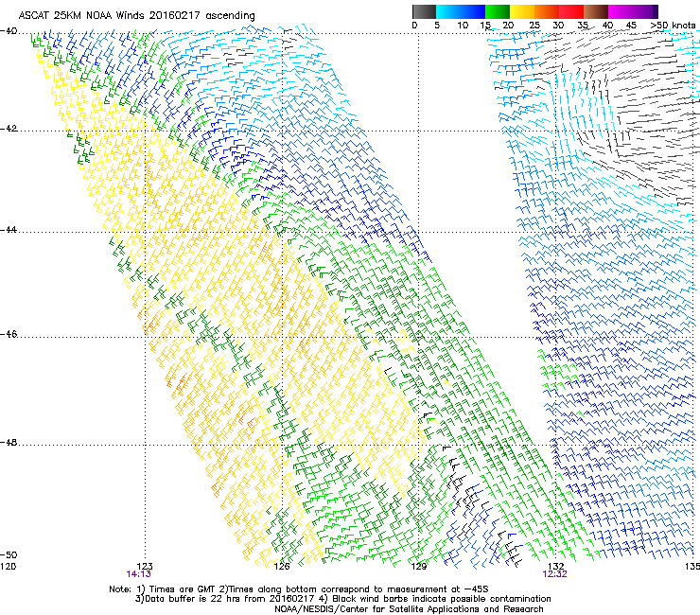700x615 pixels.
Task: Click the -46 latitude axis label
Action: tap(9, 334)
